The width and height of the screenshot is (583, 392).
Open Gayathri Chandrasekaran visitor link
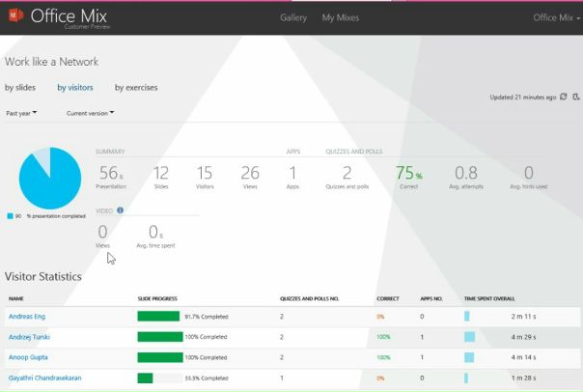tap(45, 378)
